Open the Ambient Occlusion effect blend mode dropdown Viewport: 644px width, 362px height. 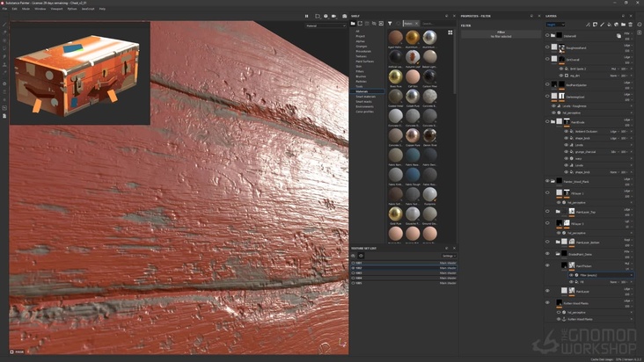point(613,132)
